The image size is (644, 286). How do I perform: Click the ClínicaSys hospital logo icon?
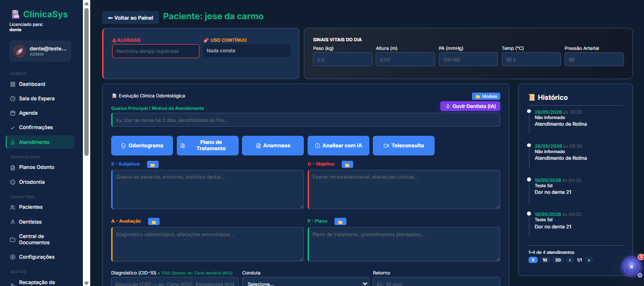coord(15,14)
